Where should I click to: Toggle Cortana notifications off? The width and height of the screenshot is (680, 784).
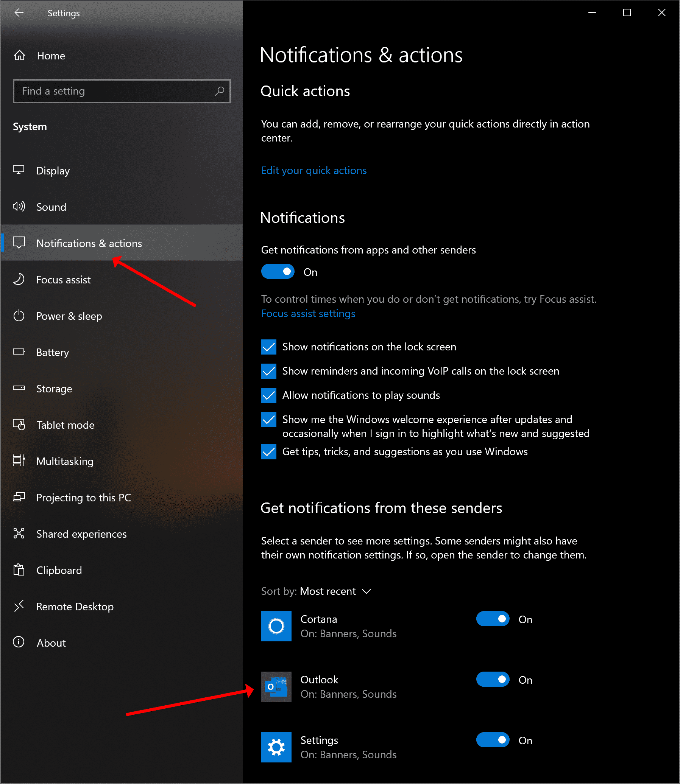pos(493,619)
